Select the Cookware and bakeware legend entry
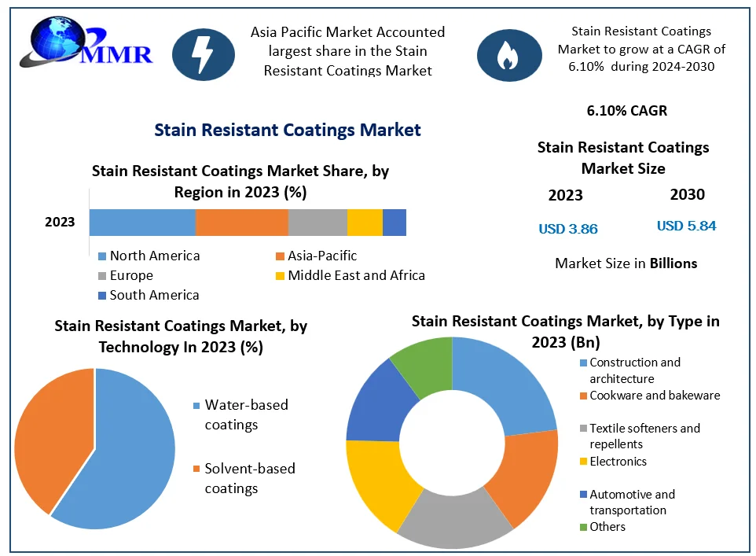The width and height of the screenshot is (756, 556). pyautogui.click(x=654, y=396)
